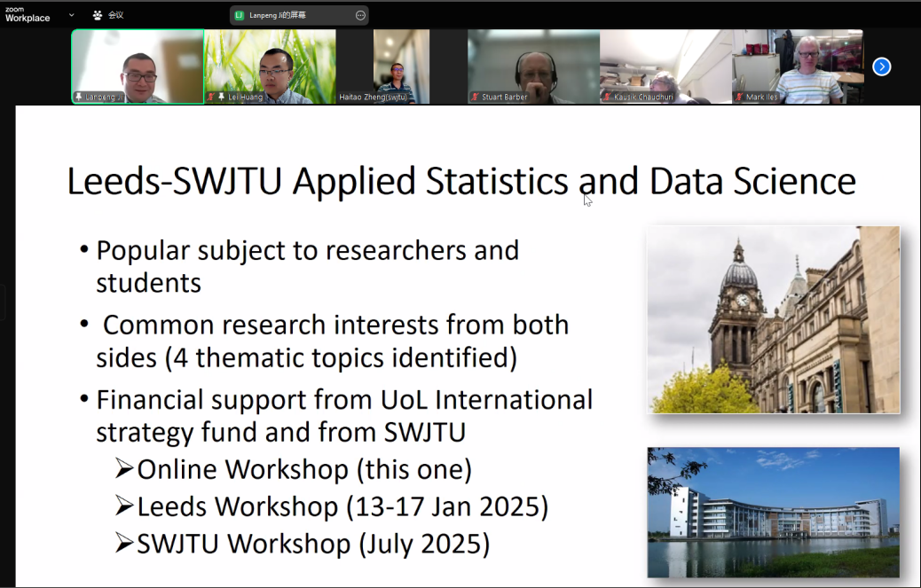Screen dimensions: 921x588
Task: Expand the Zoom Workplace dropdown chevron
Action: [x=72, y=15]
